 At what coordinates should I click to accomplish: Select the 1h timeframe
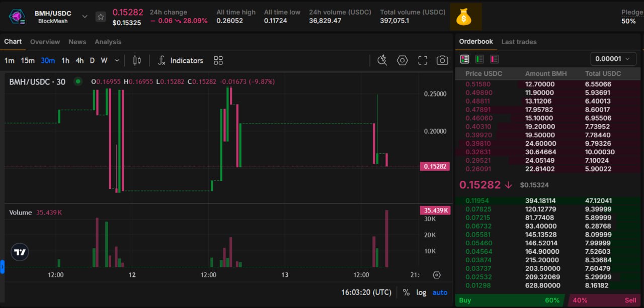pos(65,60)
